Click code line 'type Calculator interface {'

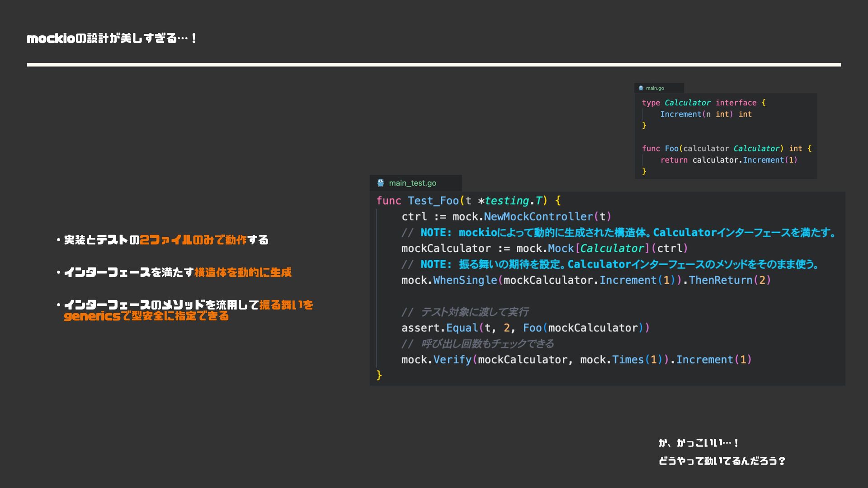pos(704,103)
